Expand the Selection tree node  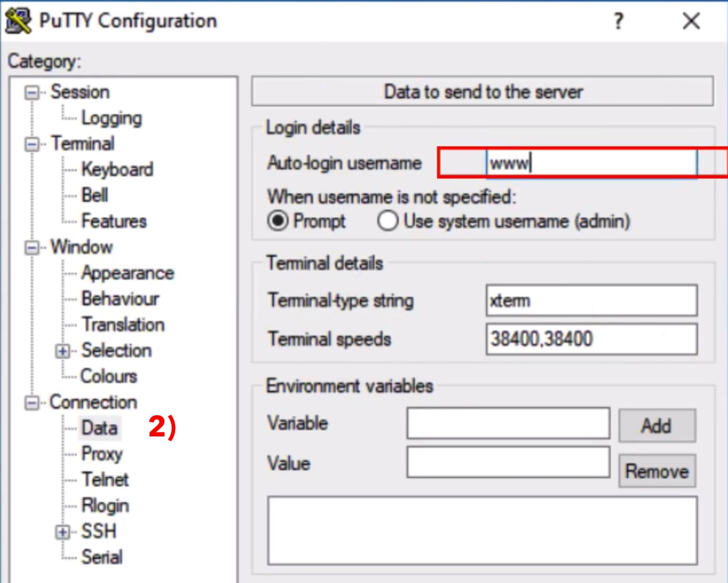pos(63,351)
